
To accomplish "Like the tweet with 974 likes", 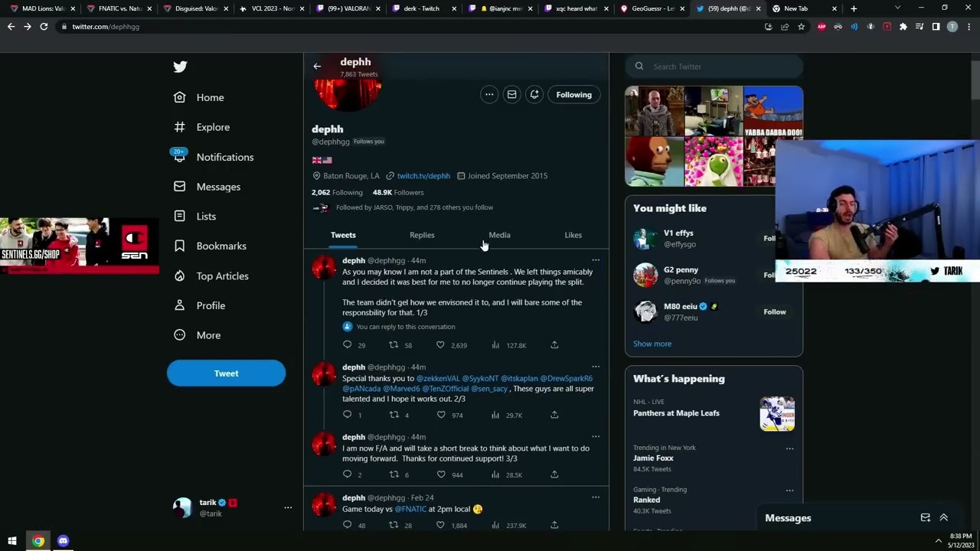I will [x=441, y=415].
